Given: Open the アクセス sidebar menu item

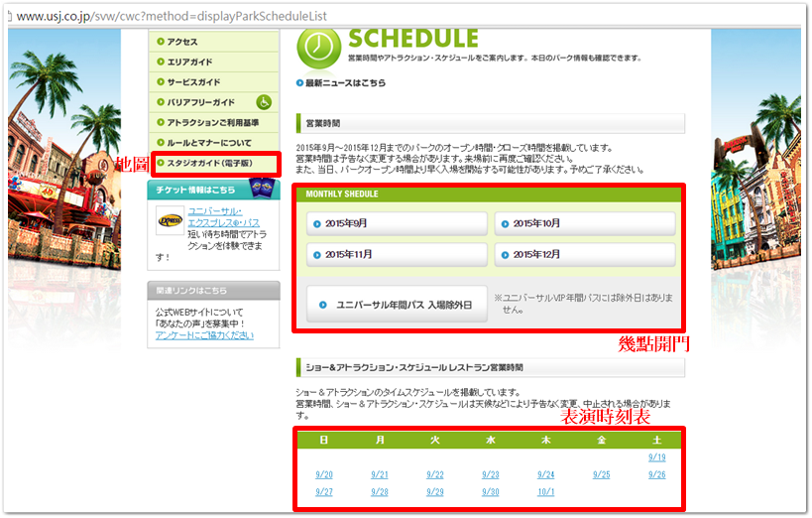Looking at the screenshot, I should tap(213, 42).
